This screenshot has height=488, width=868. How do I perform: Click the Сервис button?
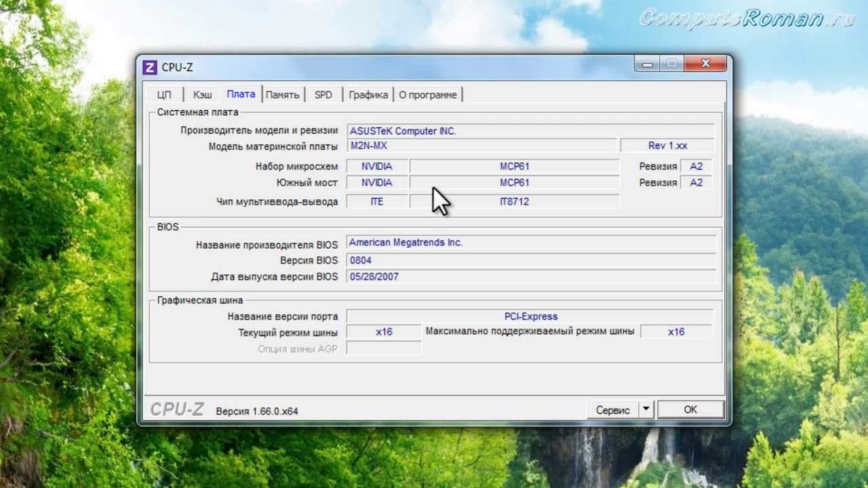(x=613, y=410)
